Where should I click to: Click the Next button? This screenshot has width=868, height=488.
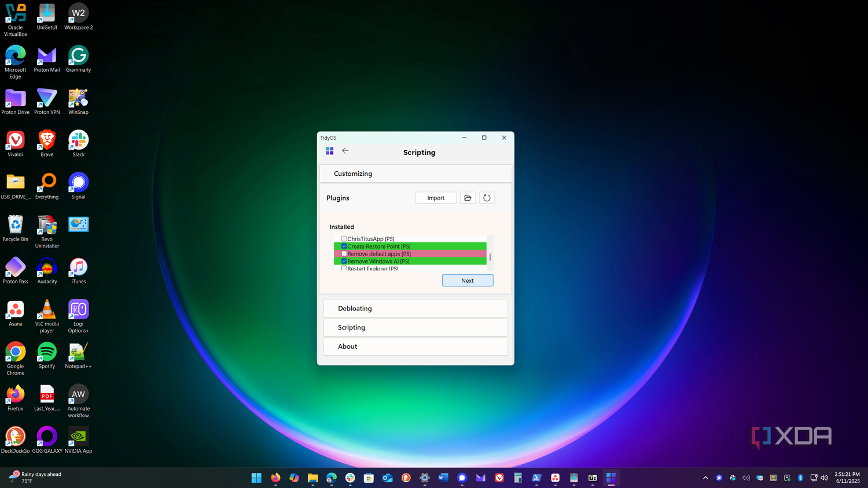(468, 280)
